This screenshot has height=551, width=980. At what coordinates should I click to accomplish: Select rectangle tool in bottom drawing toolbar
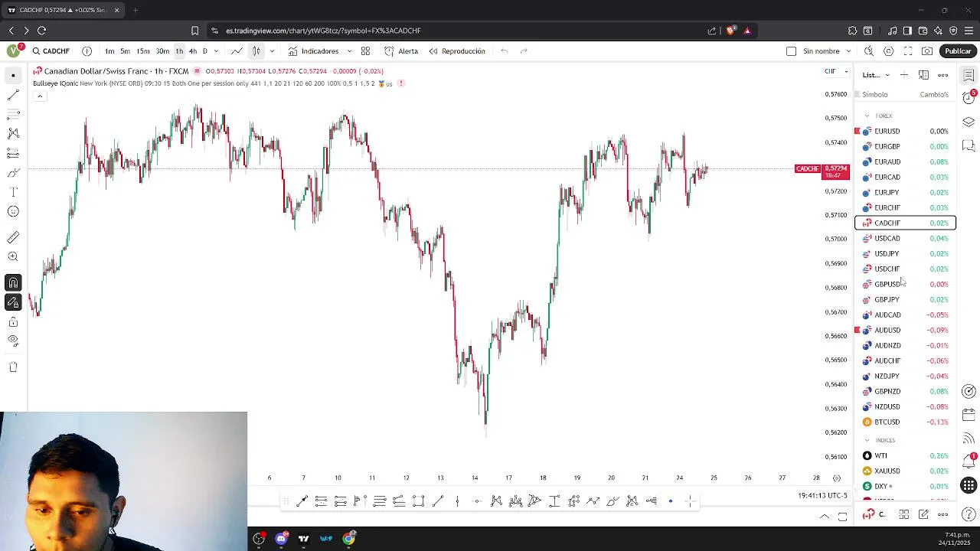pos(418,501)
